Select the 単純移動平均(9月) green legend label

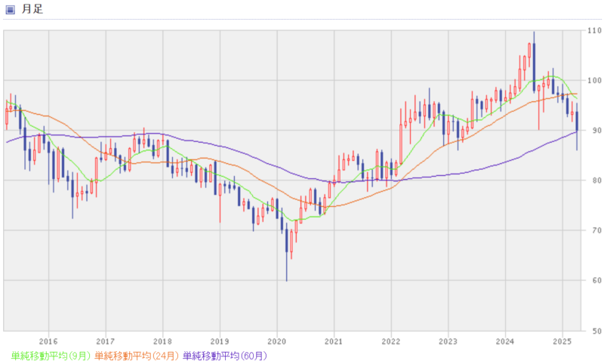pos(51,356)
